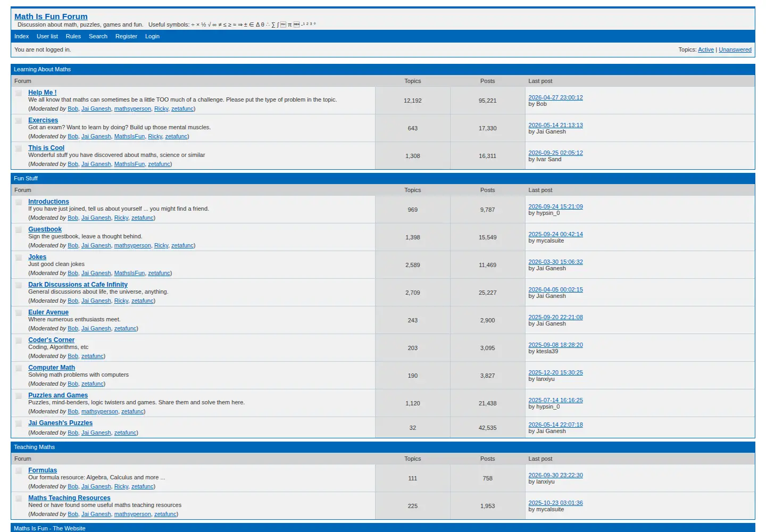Screen dimensions: 766x532
Task: Open last post dated 2026-04-27 23:00:12
Action: 555,97
